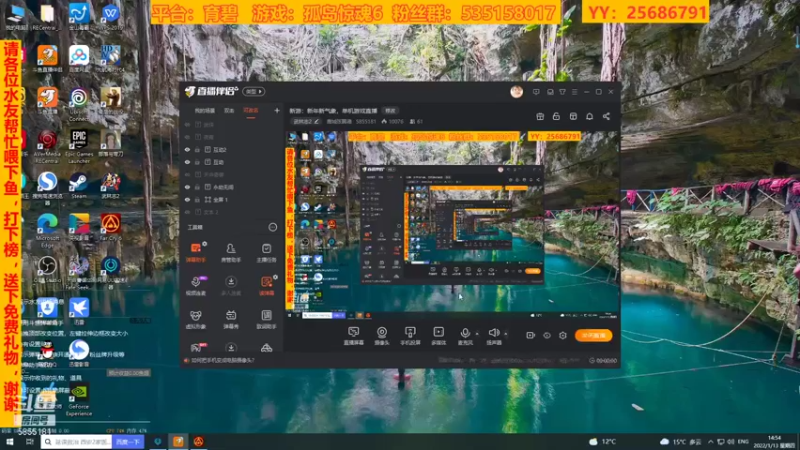The height and width of the screenshot is (450, 800).
Task: Toggle lock on 互动2 layer
Action: (197, 150)
